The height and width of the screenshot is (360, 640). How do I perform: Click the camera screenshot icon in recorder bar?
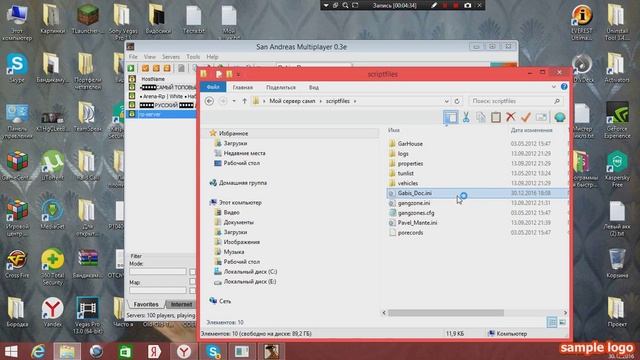click(468, 5)
